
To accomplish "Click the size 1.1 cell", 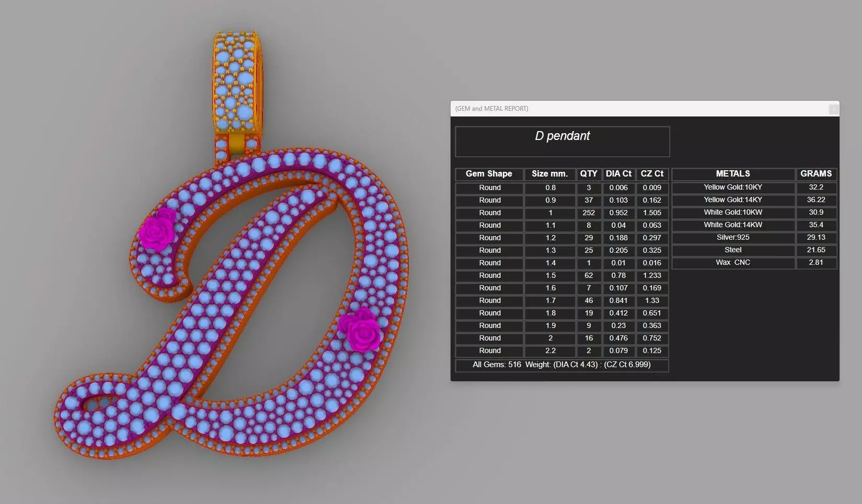I will [550, 226].
